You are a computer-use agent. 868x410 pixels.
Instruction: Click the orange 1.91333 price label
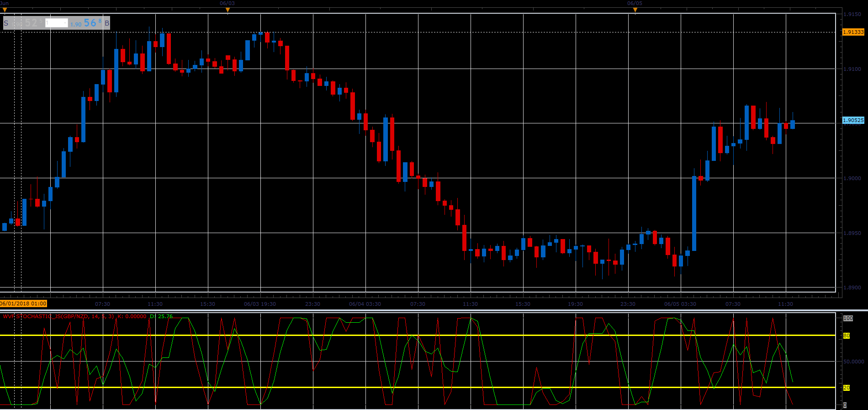tap(853, 32)
